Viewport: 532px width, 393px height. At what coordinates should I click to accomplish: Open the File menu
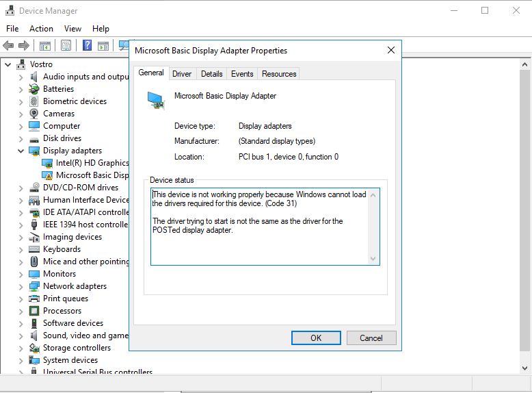[x=12, y=29]
